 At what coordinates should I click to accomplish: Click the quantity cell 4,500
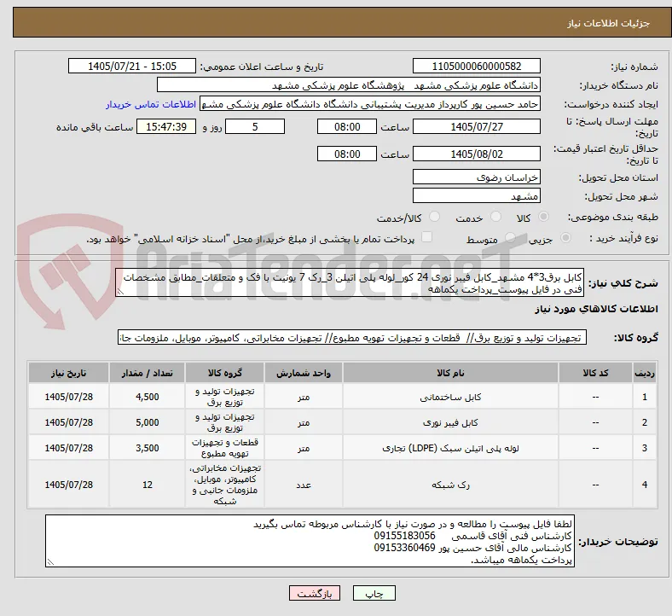[148, 397]
